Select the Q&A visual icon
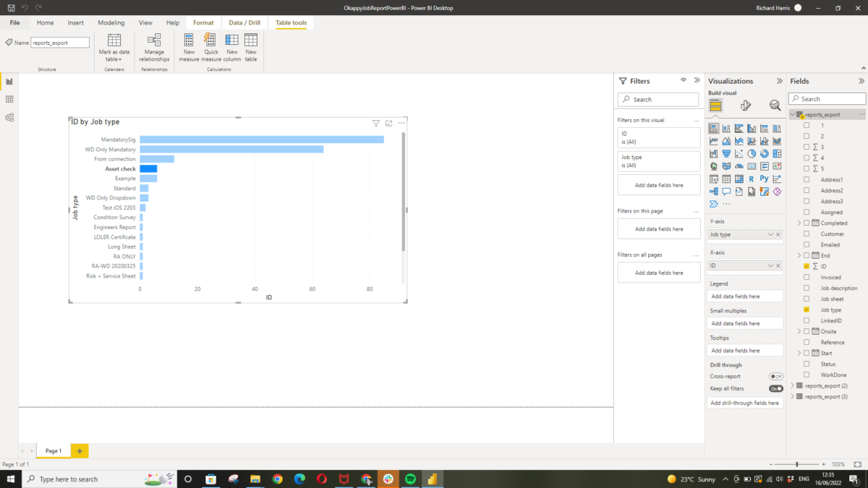 [x=726, y=190]
